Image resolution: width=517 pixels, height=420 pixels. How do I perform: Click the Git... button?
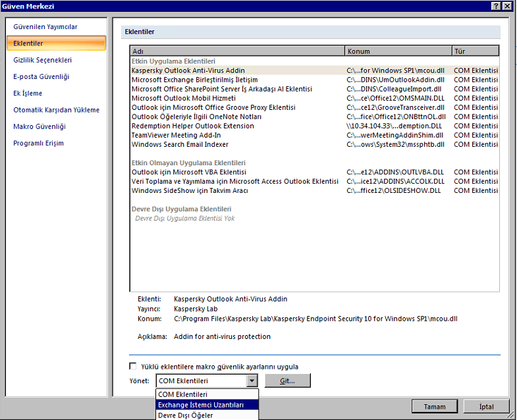[288, 381]
